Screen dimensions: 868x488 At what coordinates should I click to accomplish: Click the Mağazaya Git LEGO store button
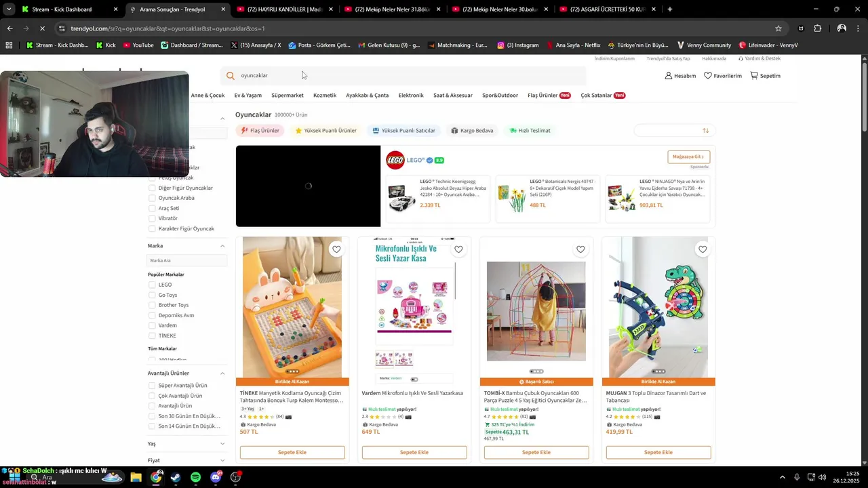(x=688, y=157)
